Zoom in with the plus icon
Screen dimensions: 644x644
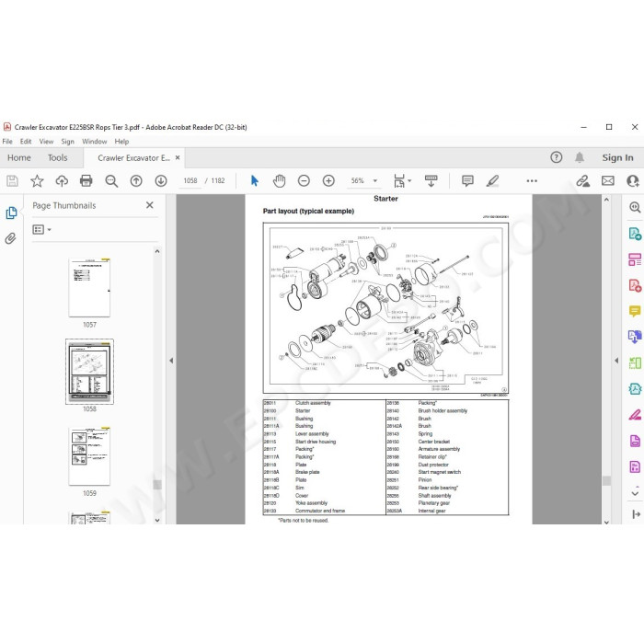[x=328, y=180]
